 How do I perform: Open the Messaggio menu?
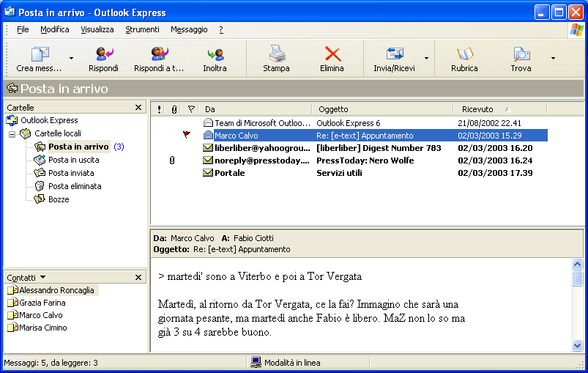coord(189,29)
